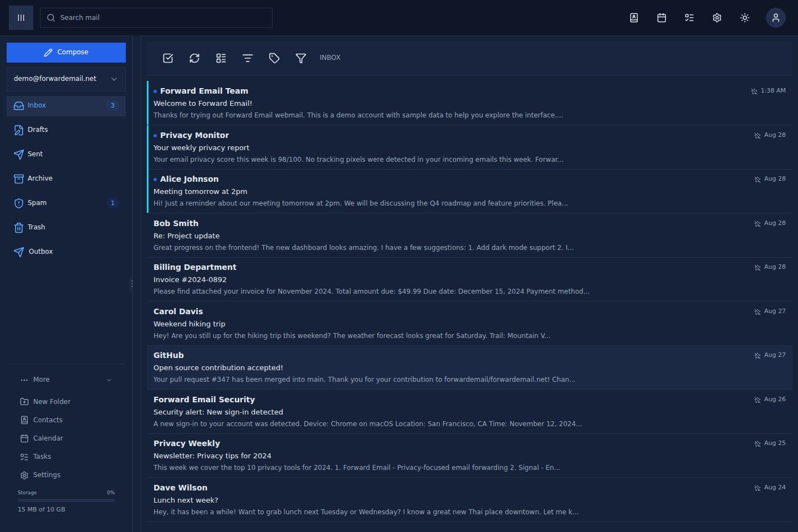
Task: Open Privacy Weekly newsletter email
Action: click(469, 456)
